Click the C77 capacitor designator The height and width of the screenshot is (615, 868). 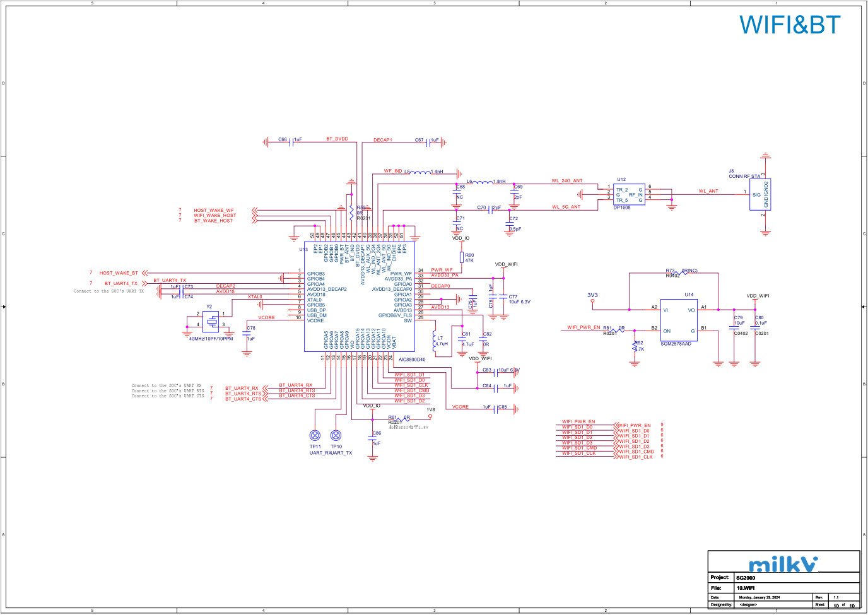click(x=513, y=296)
